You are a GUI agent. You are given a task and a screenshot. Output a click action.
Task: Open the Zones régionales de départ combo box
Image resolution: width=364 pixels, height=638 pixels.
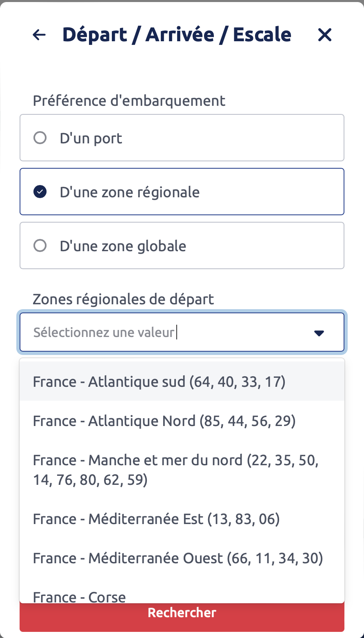click(x=182, y=332)
